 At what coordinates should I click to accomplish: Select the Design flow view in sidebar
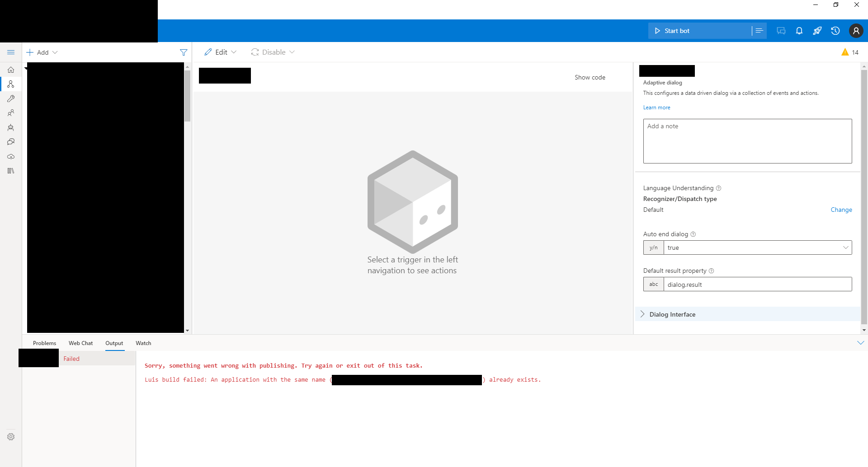pos(11,84)
